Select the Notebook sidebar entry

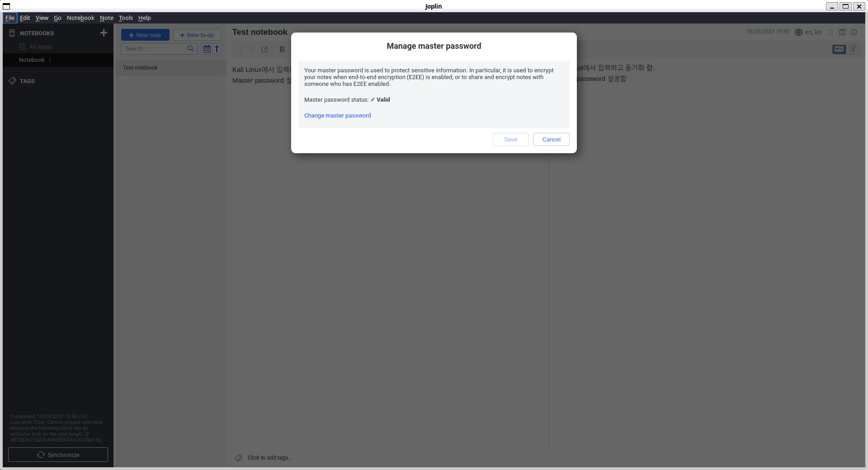[58, 60]
